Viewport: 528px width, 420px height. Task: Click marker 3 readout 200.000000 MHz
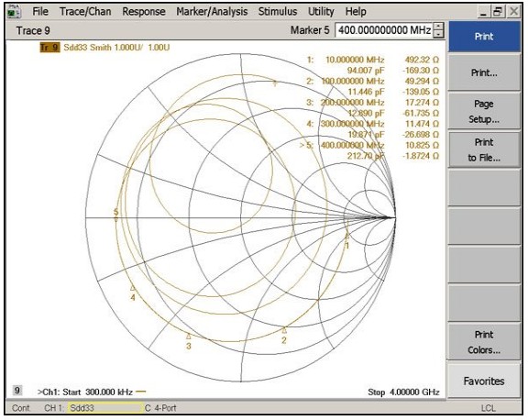click(x=353, y=103)
